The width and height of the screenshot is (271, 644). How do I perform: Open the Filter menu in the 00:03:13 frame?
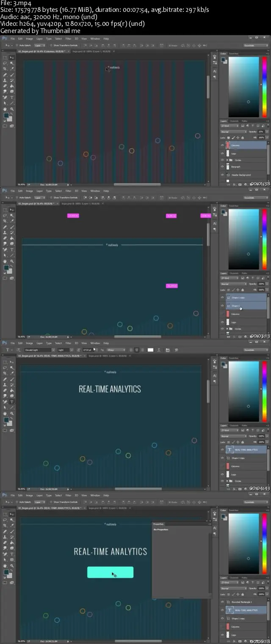(x=68, y=191)
